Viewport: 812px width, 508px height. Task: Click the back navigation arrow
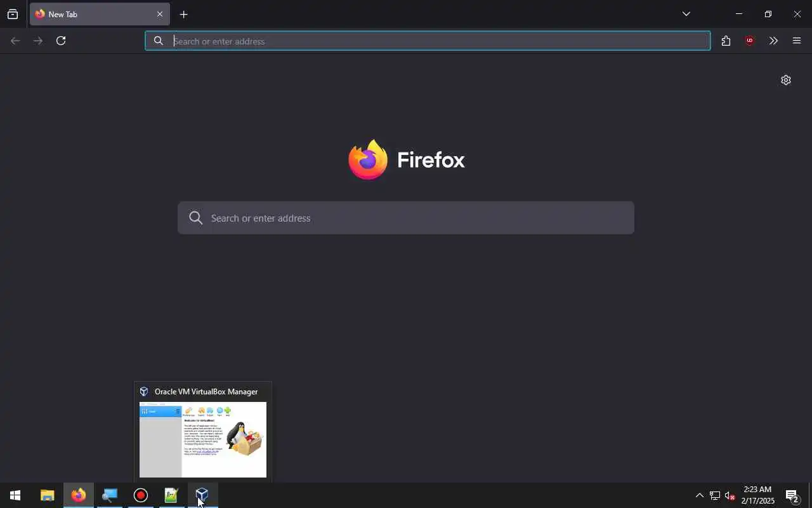pyautogui.click(x=15, y=41)
